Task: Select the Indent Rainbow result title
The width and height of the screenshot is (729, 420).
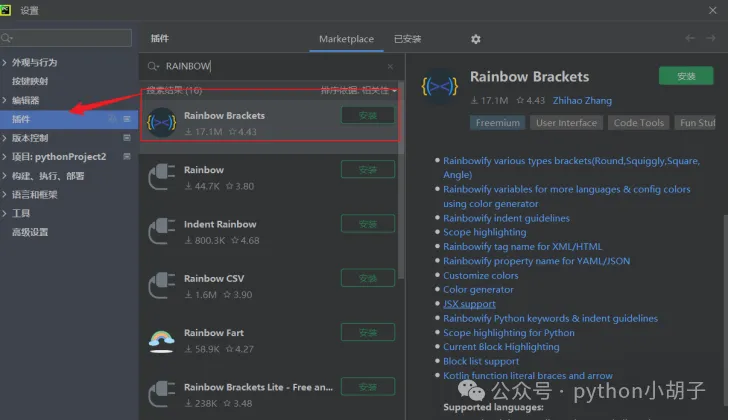Action: (x=220, y=224)
